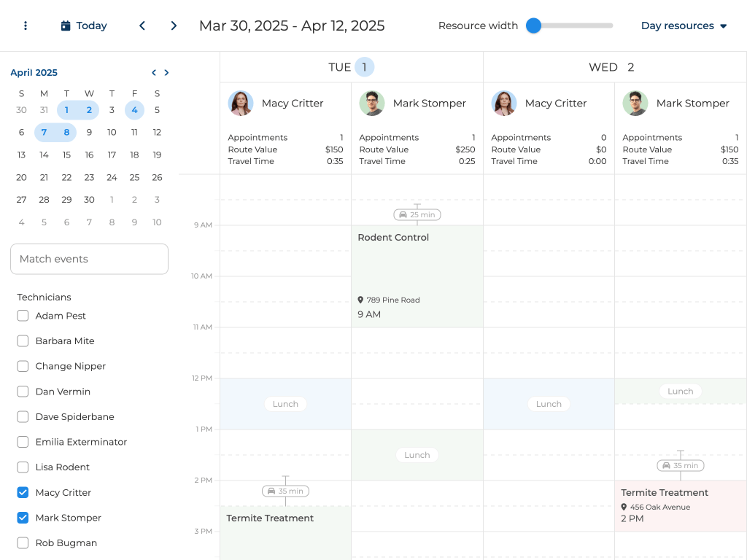747x560 pixels.
Task: Open the Rodent Control appointment
Action: pos(417,276)
